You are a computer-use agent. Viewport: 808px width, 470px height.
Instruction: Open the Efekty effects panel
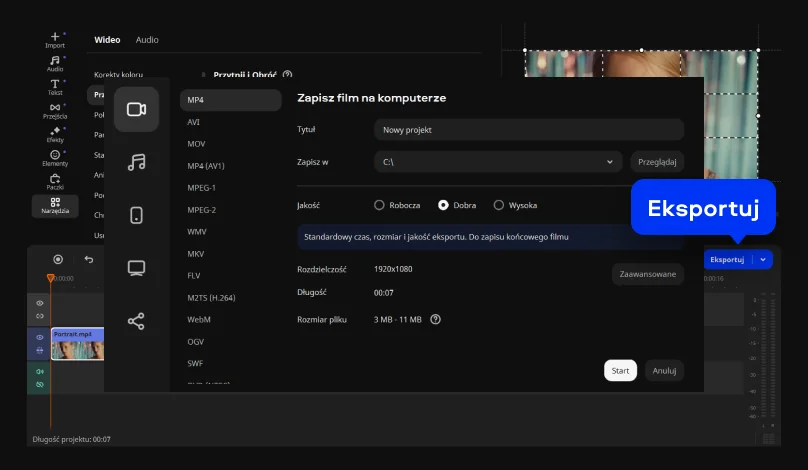click(x=55, y=134)
